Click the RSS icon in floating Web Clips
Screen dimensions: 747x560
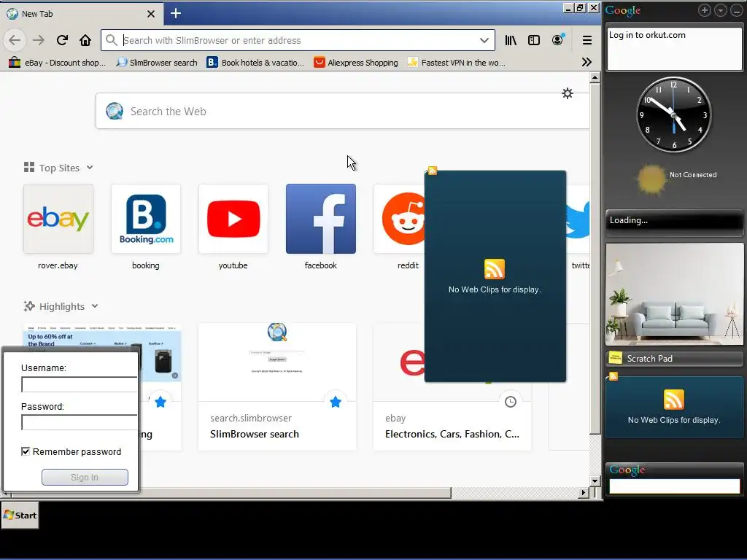[x=495, y=269]
